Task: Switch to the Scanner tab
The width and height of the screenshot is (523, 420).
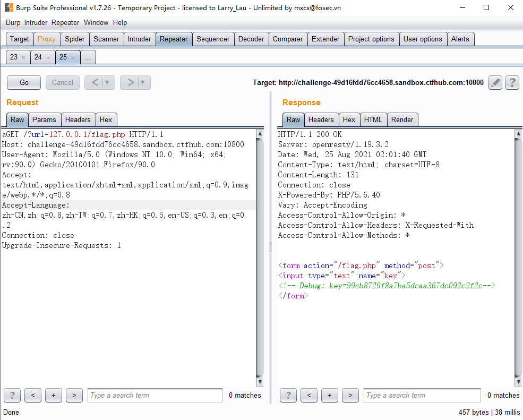Action: click(106, 39)
